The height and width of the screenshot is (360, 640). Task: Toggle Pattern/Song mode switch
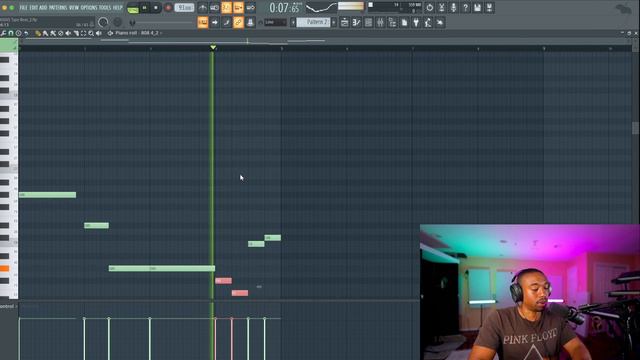tap(133, 8)
